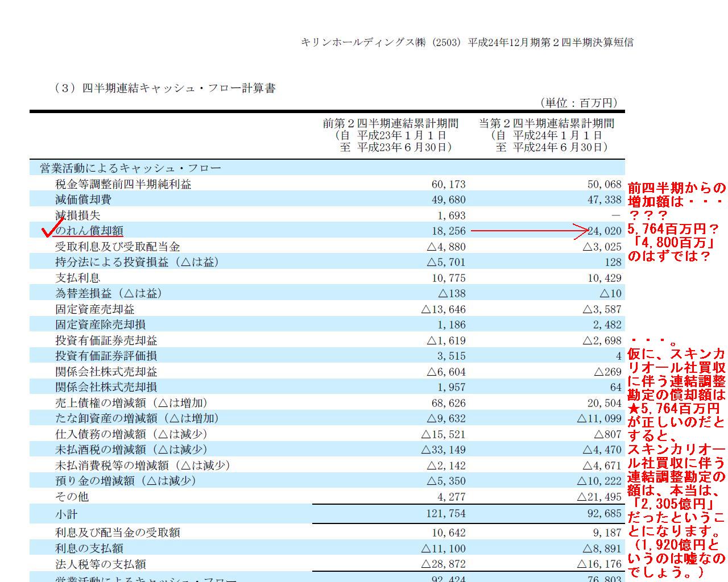
Task: Click the label 利息及び配当金の受取額
Action: tap(118, 533)
